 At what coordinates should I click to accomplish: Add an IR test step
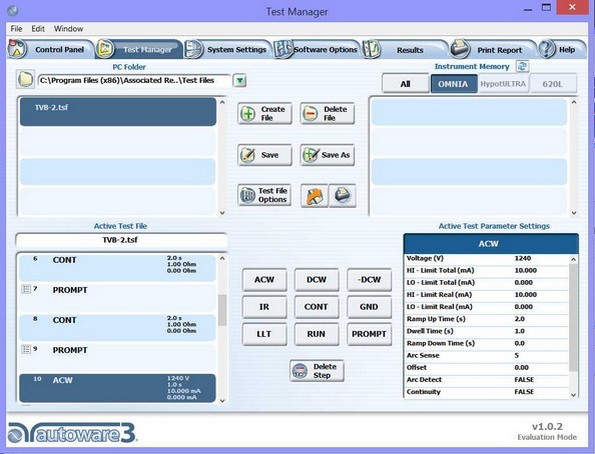tap(264, 307)
